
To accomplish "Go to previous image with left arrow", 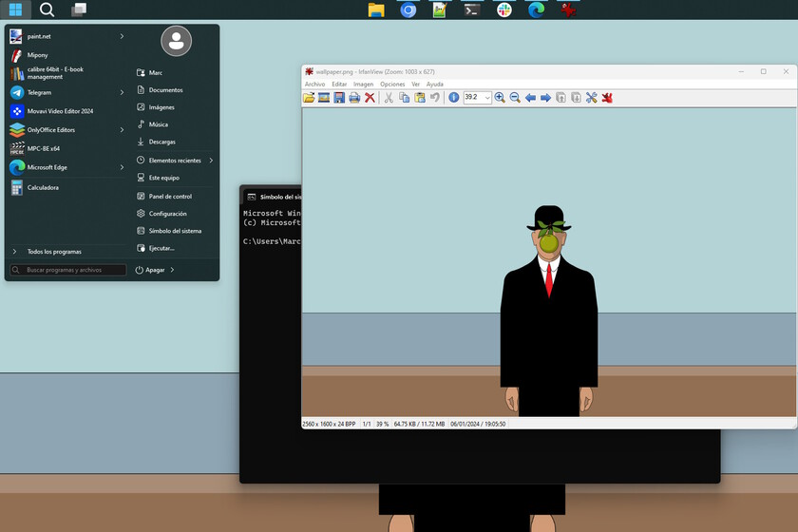I will [530, 98].
